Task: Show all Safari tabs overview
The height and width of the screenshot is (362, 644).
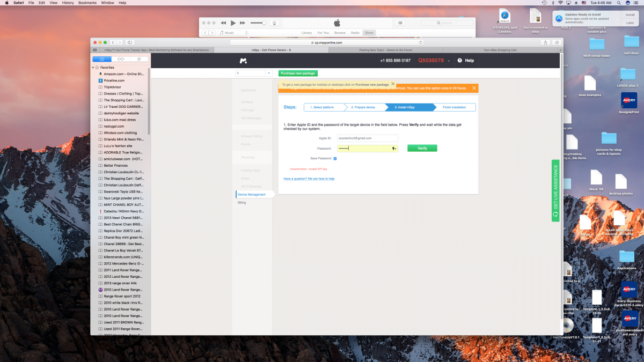Action: [556, 42]
